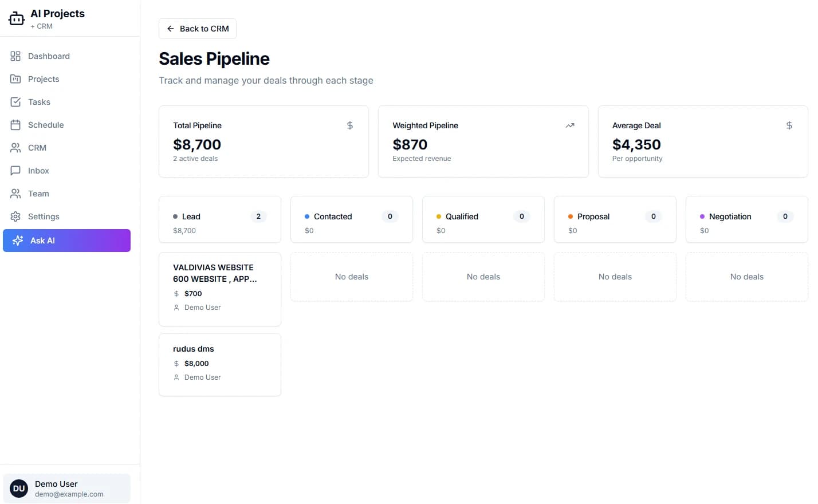Expand the Proposal stage column header

(615, 219)
